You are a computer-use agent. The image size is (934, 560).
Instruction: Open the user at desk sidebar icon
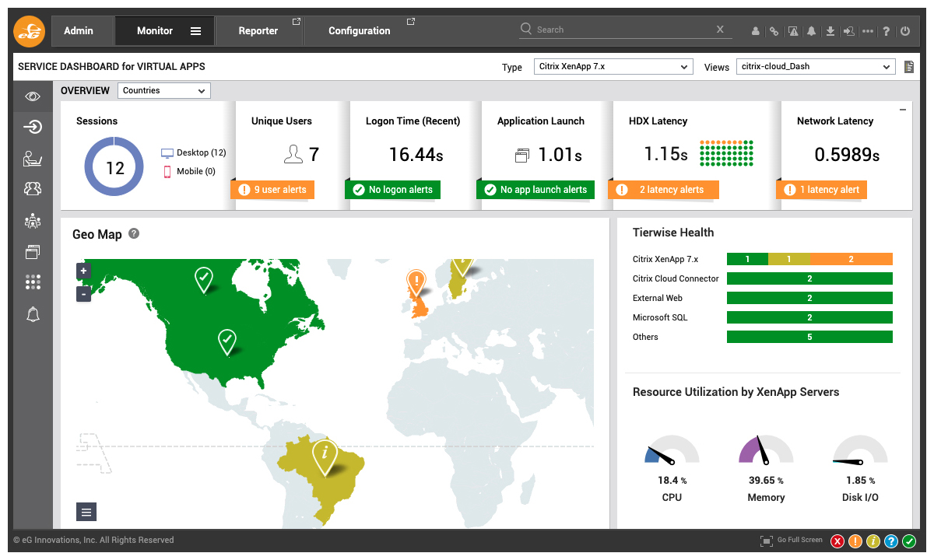coord(33,159)
